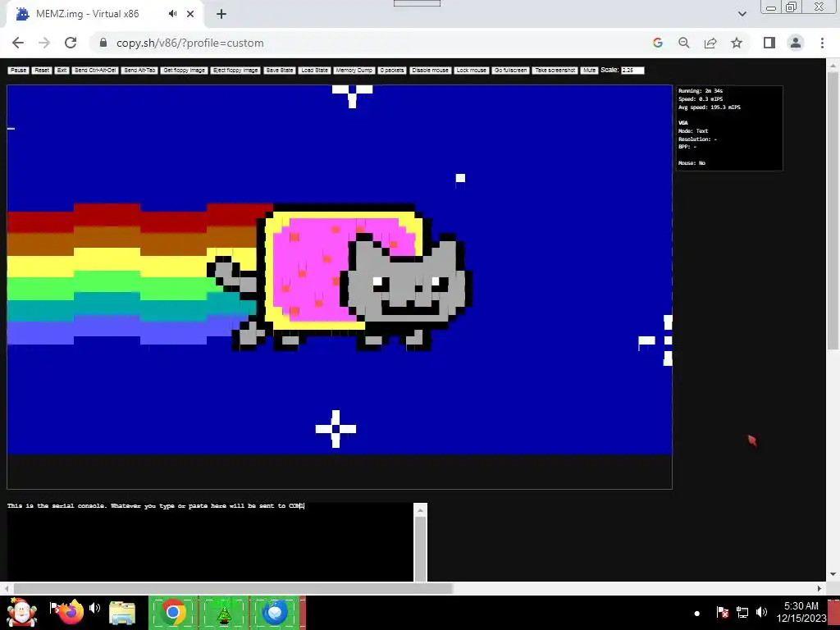Image resolution: width=840 pixels, height=630 pixels.
Task: Click the Save State button
Action: point(280,71)
